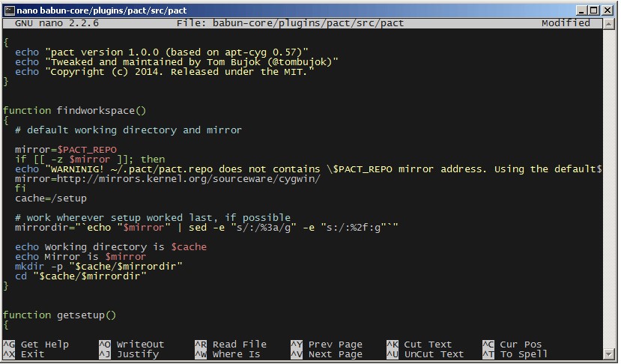Choose the Justify shortcut
The height and width of the screenshot is (364, 621).
(137, 354)
